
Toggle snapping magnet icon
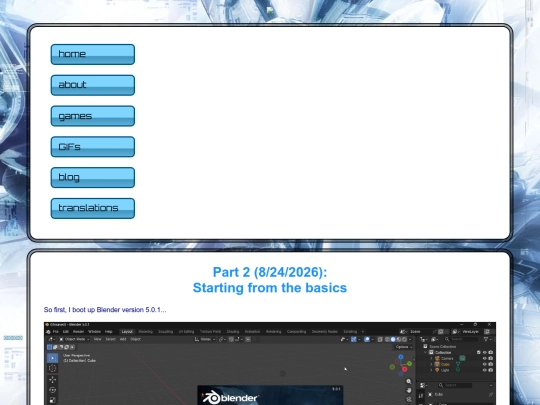coord(231,339)
